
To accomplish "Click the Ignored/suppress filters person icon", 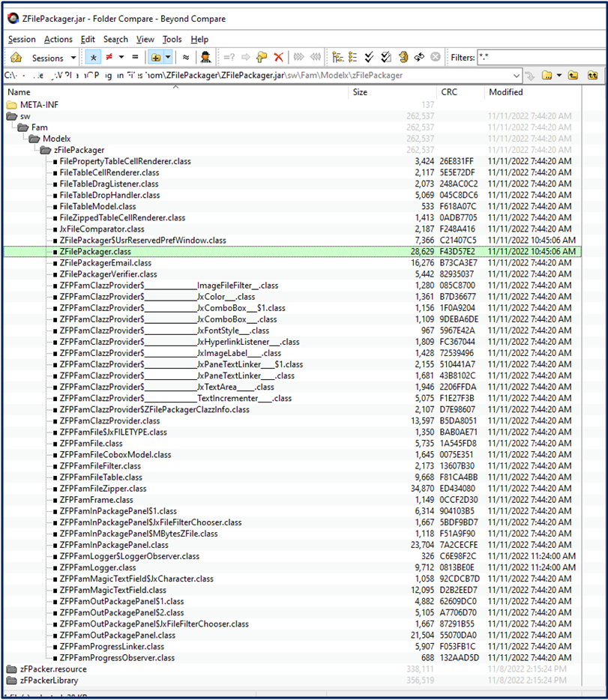I will tap(205, 58).
